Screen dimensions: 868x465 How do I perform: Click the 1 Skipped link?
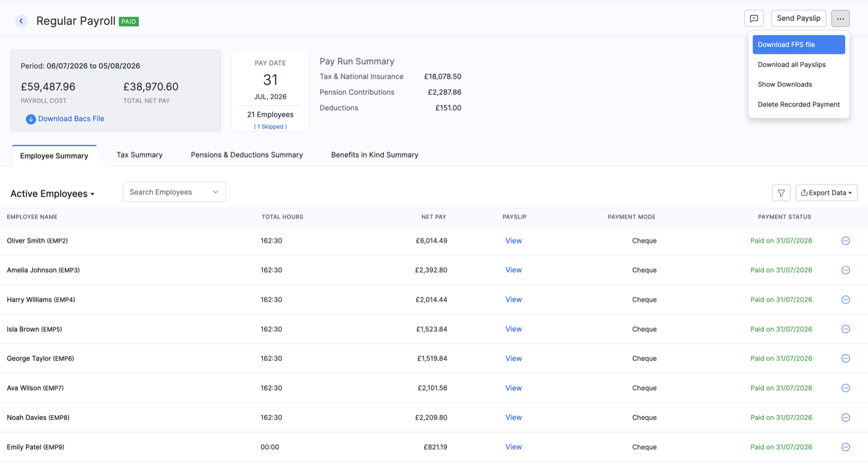tap(270, 126)
